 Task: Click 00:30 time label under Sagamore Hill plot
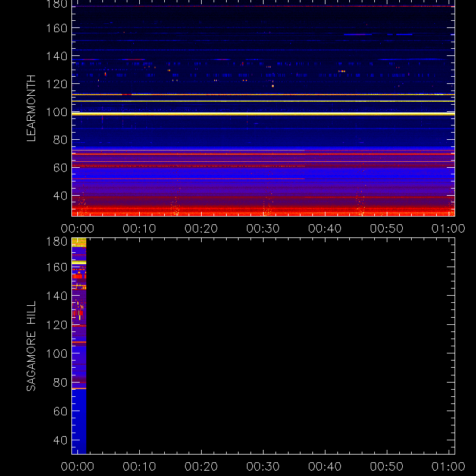[263, 466]
